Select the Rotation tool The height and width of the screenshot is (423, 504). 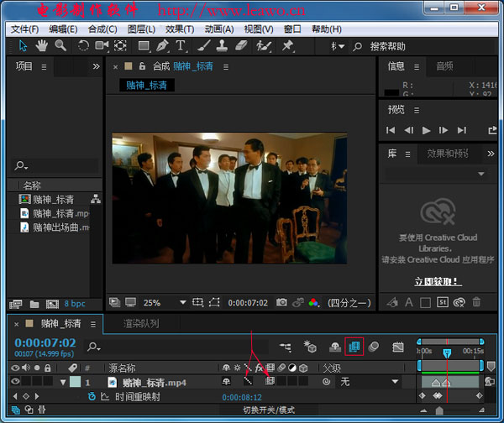click(83, 45)
